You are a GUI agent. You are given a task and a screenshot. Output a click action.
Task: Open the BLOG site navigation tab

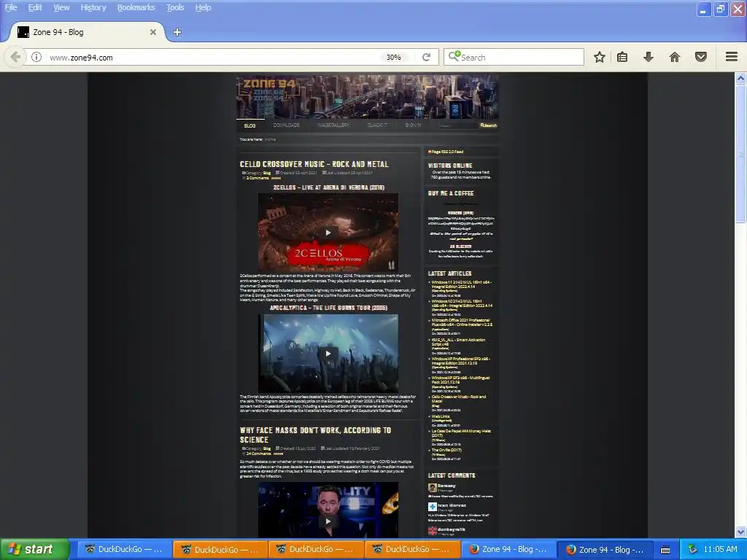[249, 125]
